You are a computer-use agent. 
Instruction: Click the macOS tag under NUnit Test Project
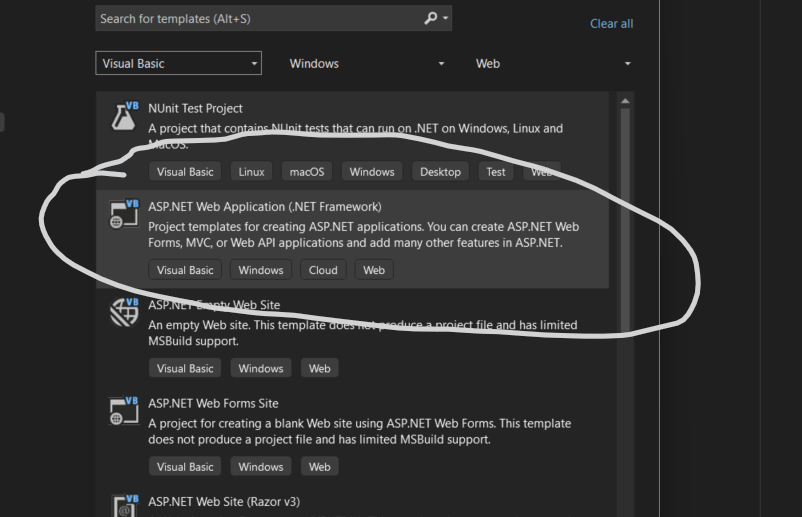(x=307, y=172)
